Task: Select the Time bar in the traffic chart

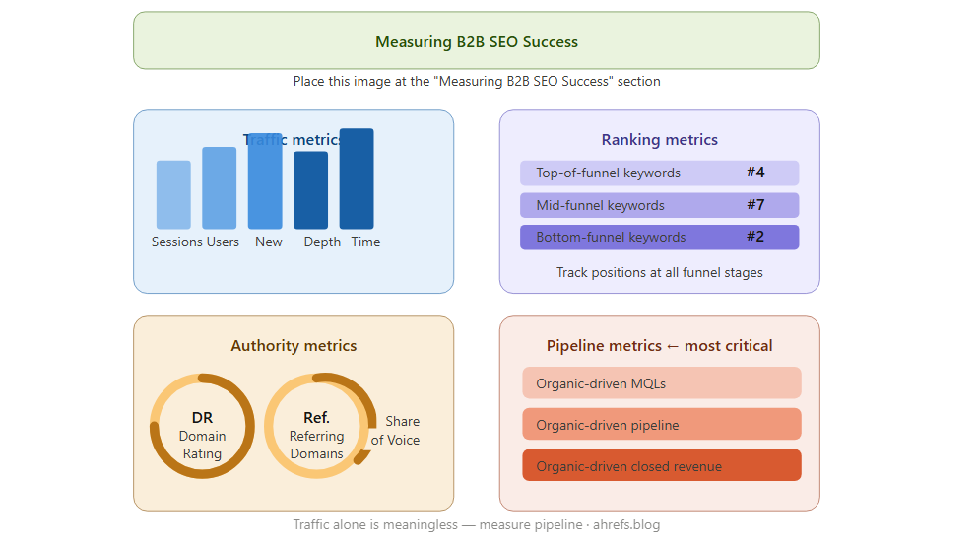Action: pos(357,178)
